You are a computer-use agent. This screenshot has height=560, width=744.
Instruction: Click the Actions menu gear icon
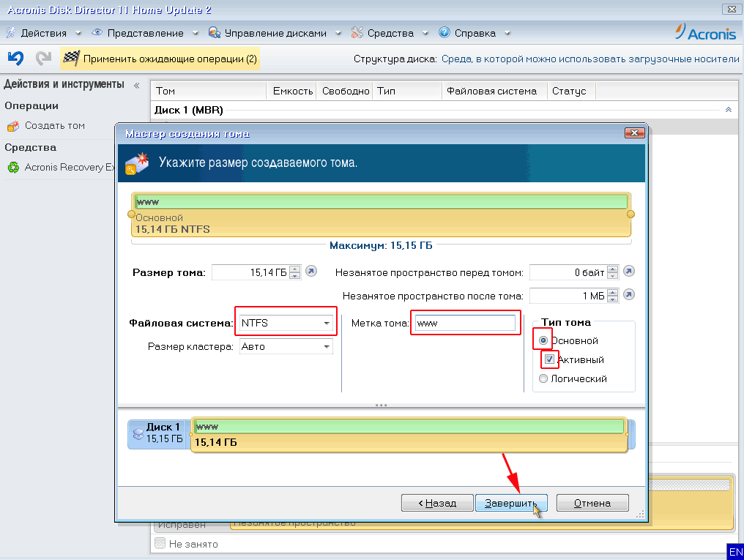point(11,33)
